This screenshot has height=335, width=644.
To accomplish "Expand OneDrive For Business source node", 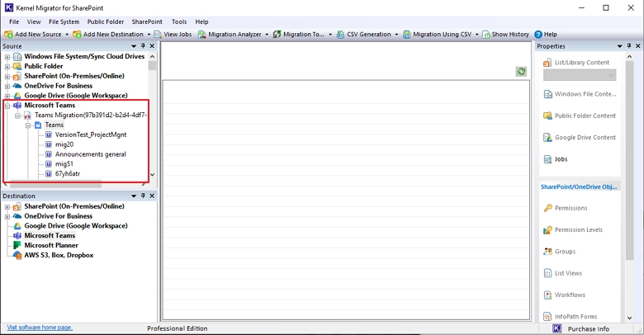I will pos(7,86).
